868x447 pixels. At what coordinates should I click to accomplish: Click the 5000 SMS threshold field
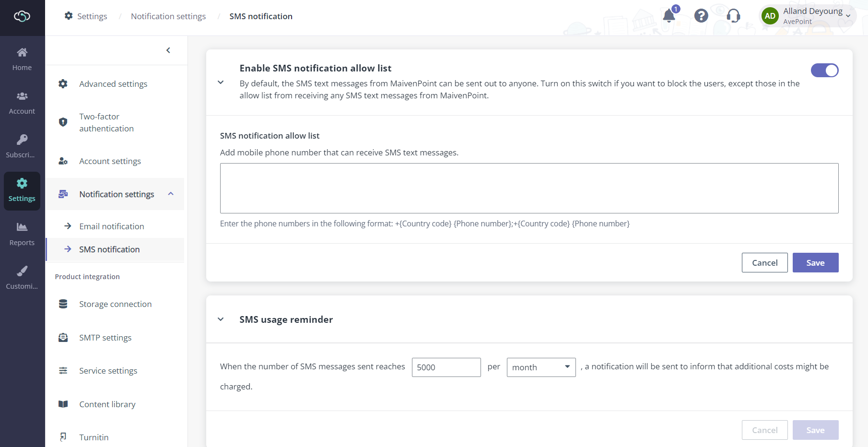(446, 367)
